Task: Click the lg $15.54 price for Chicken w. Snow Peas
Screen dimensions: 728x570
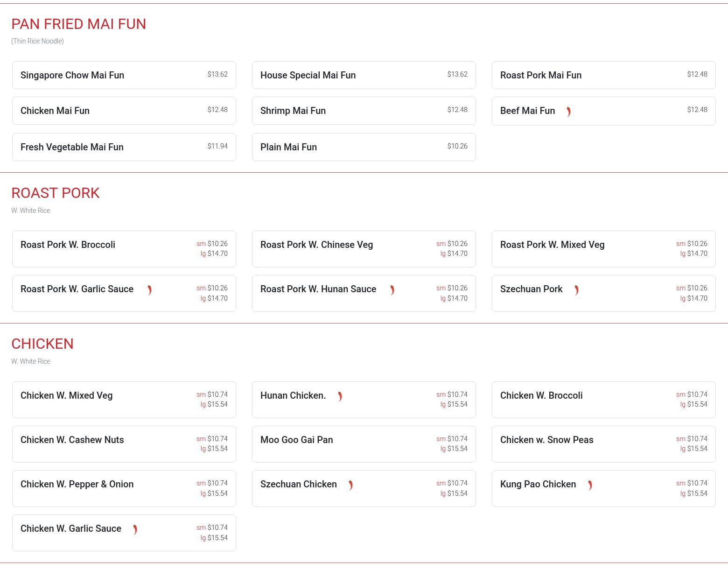Action: tap(694, 449)
